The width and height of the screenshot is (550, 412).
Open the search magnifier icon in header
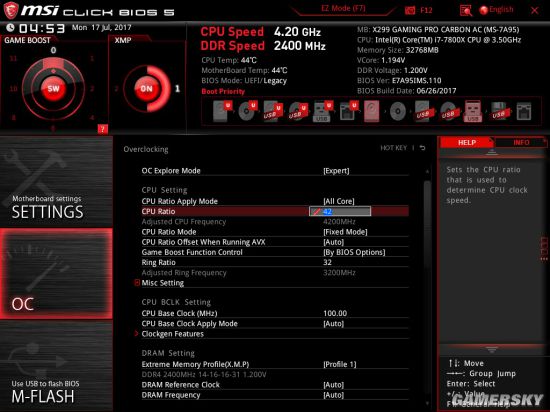point(465,11)
